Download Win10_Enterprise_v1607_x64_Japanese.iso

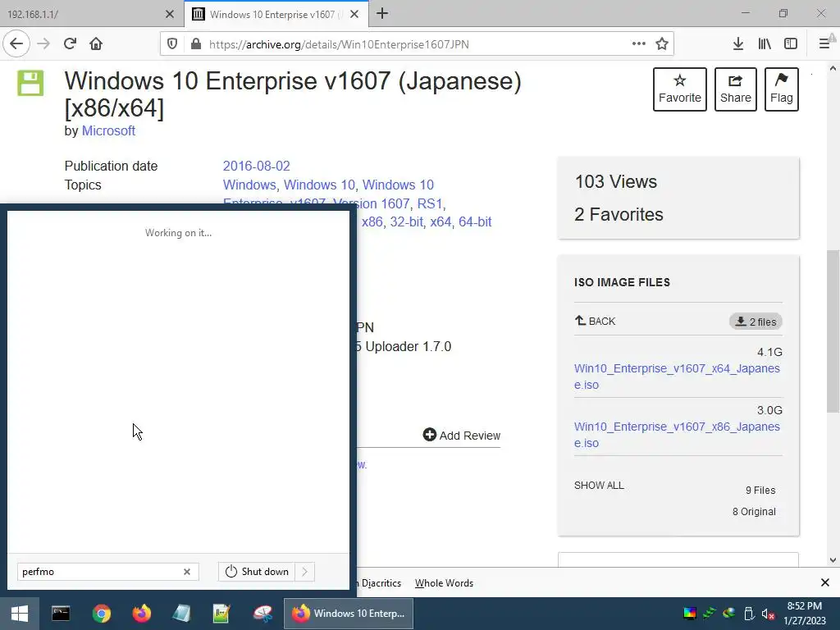(677, 377)
